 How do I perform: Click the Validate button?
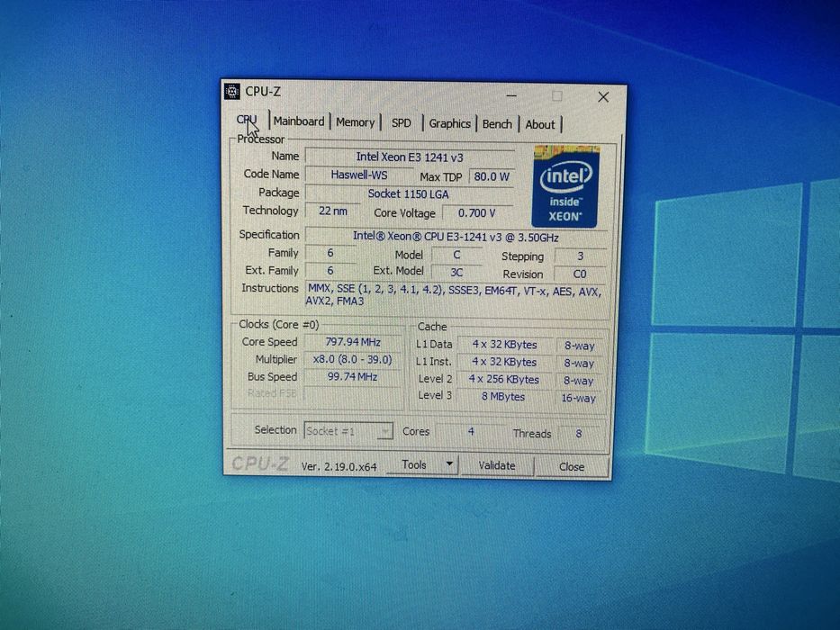[x=497, y=466]
